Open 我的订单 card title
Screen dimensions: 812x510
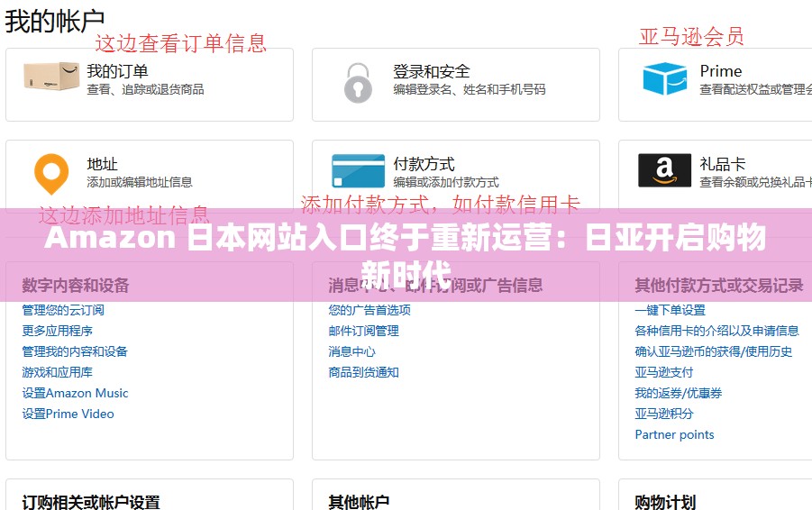[117, 71]
